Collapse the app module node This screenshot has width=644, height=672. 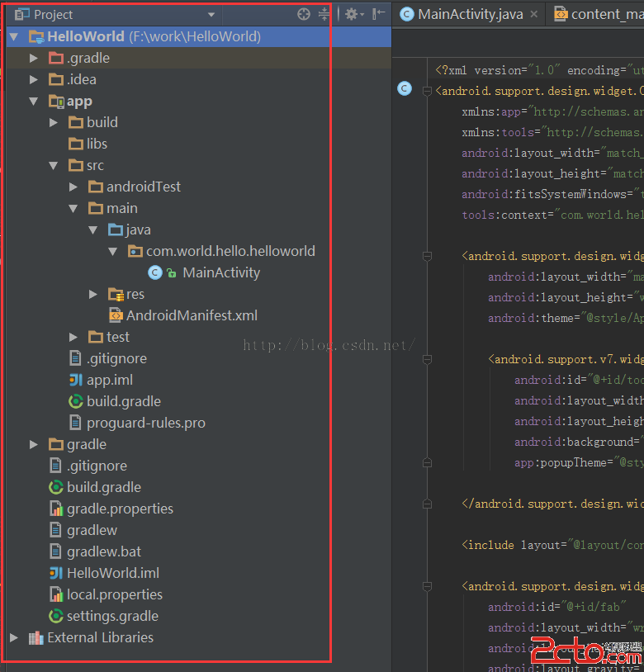(34, 101)
